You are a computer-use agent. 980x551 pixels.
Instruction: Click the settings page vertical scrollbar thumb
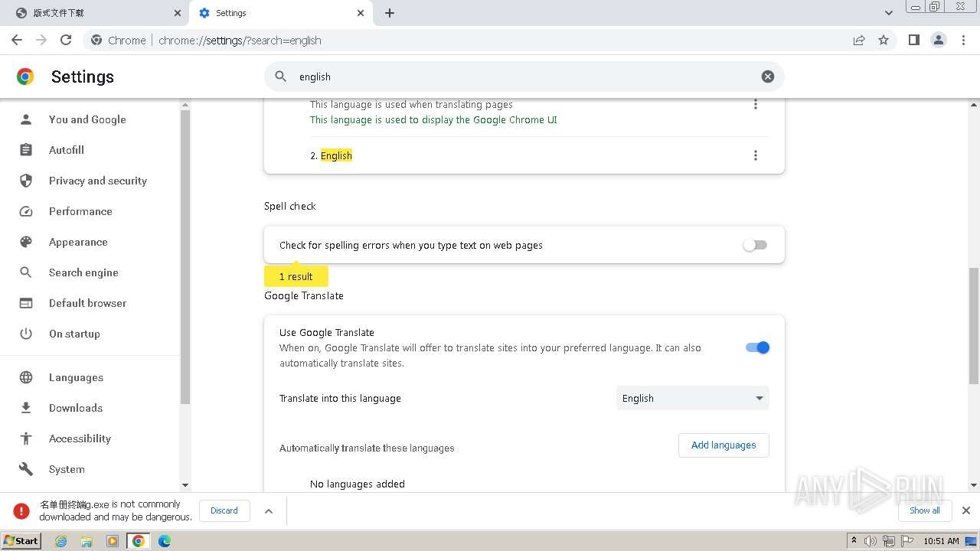974,326
